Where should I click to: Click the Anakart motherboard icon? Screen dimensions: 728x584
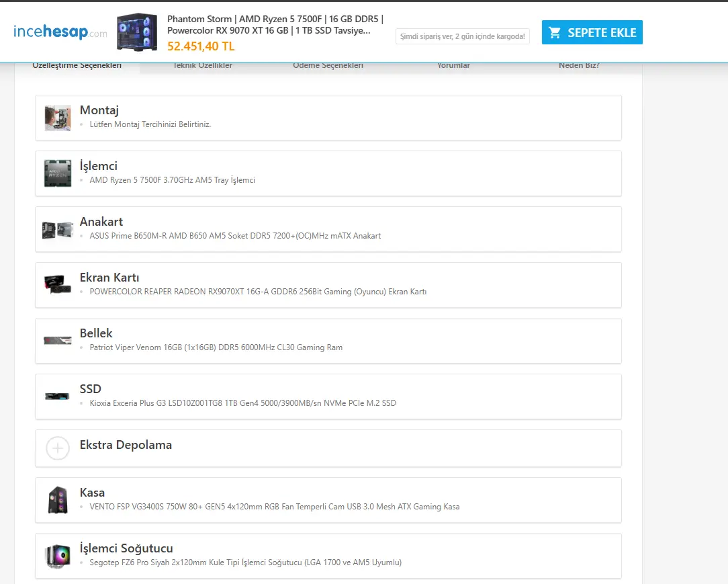click(x=58, y=230)
